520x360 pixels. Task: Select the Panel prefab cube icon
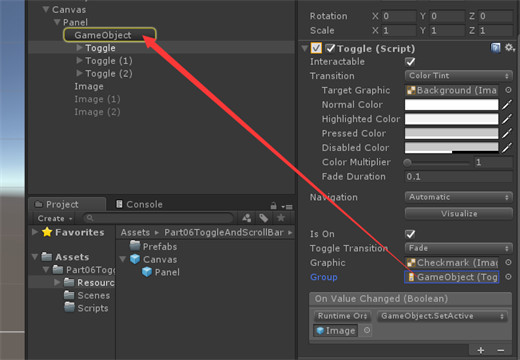click(x=147, y=272)
